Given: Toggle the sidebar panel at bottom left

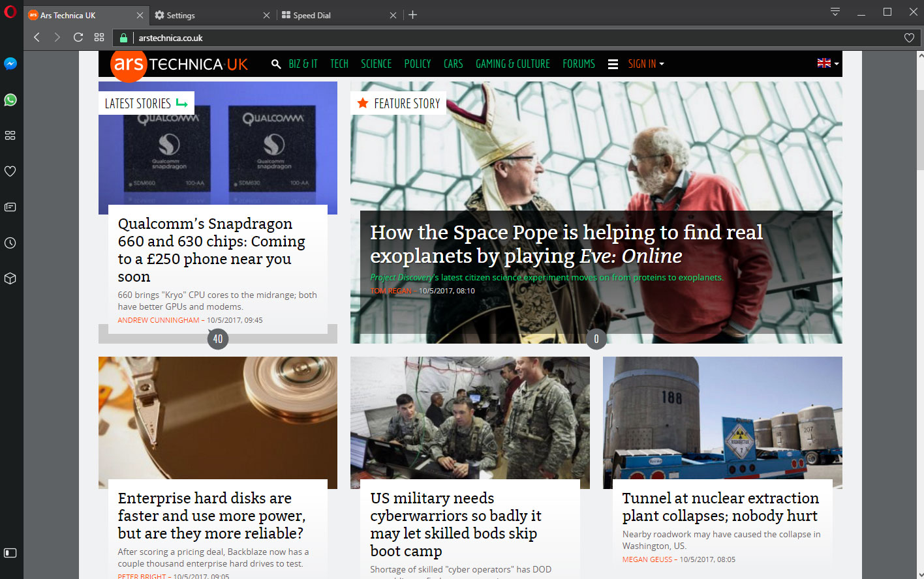Looking at the screenshot, I should pos(10,553).
